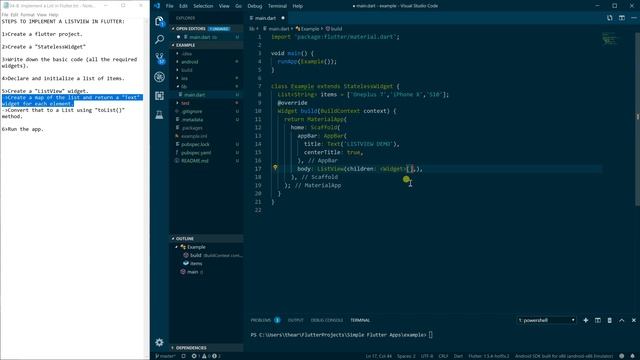Open the File menu in VS Code
The width and height of the screenshot is (640, 360).
[x=169, y=6]
